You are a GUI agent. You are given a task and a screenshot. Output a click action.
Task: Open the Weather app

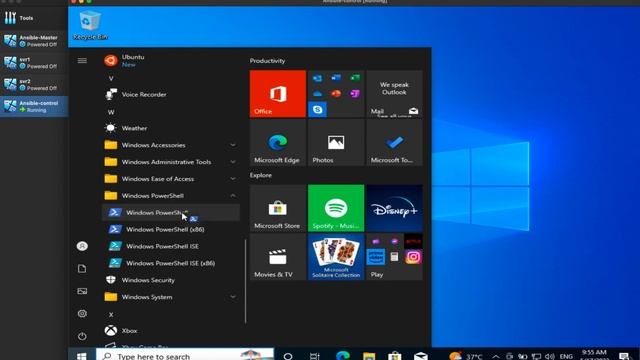pos(171,128)
